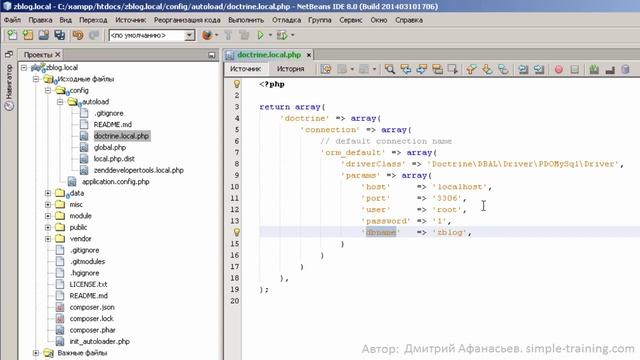This screenshot has width=640, height=360.
Task: Open the Реорганизация кода menu
Action: (x=187, y=20)
